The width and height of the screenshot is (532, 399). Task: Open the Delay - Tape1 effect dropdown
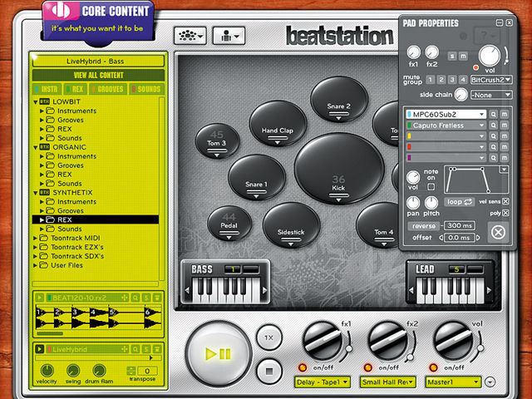[323, 382]
